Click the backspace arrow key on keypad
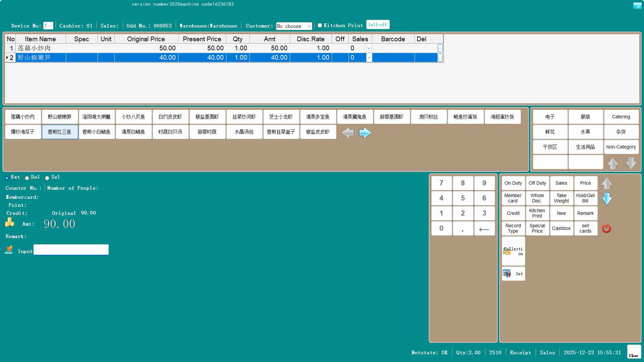644x362 pixels. pyautogui.click(x=484, y=229)
